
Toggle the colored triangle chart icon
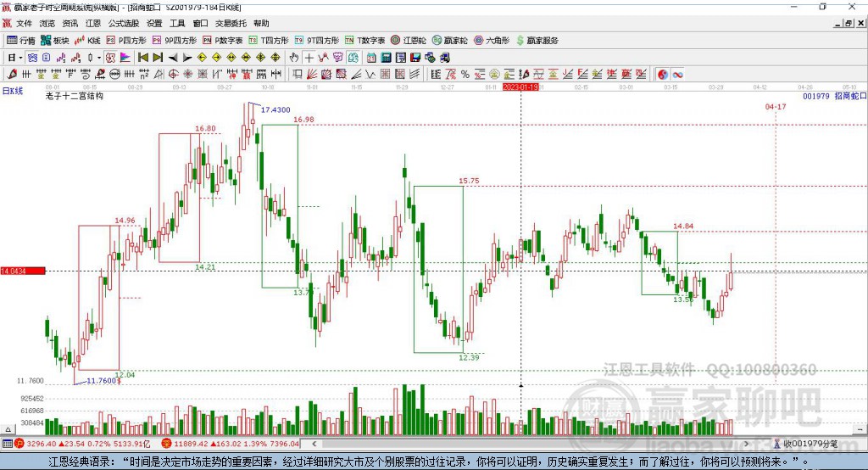[125, 58]
